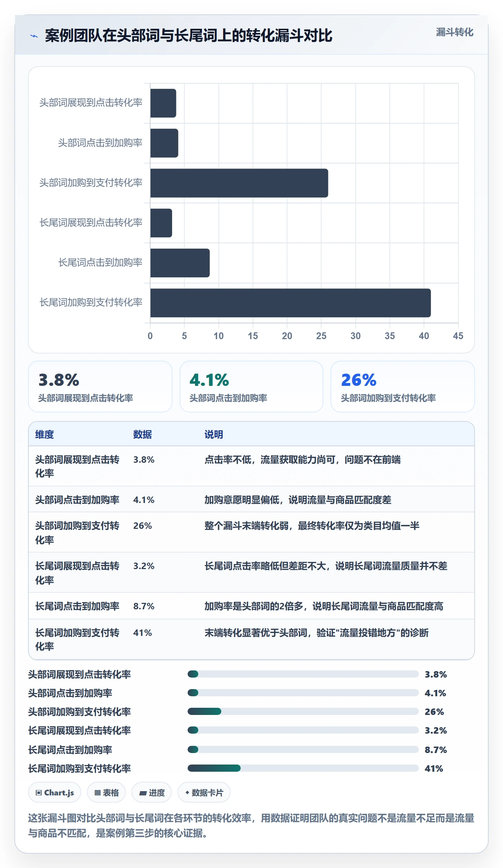Click the 头部词展现到点击转化率 chart bar

coord(163,103)
